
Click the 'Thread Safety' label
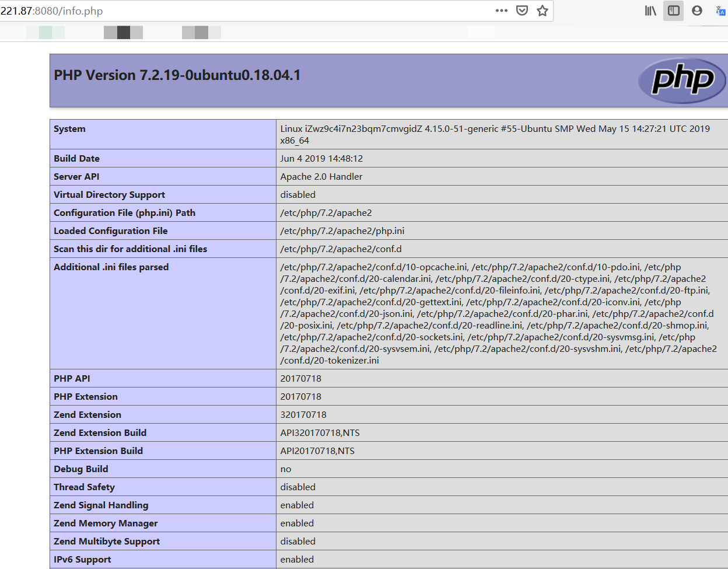[84, 487]
